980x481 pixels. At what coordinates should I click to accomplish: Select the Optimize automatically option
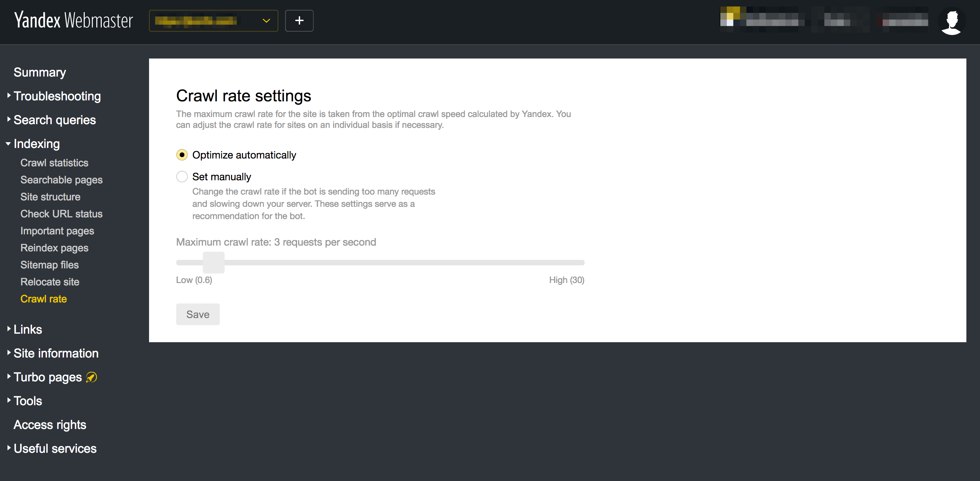pos(182,155)
